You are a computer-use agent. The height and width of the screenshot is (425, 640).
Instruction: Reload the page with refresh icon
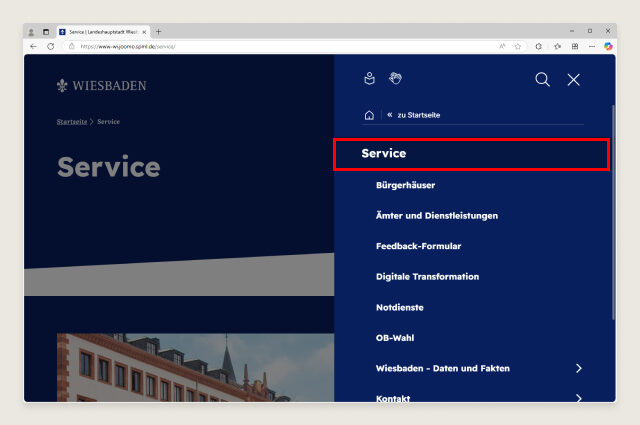pos(51,47)
